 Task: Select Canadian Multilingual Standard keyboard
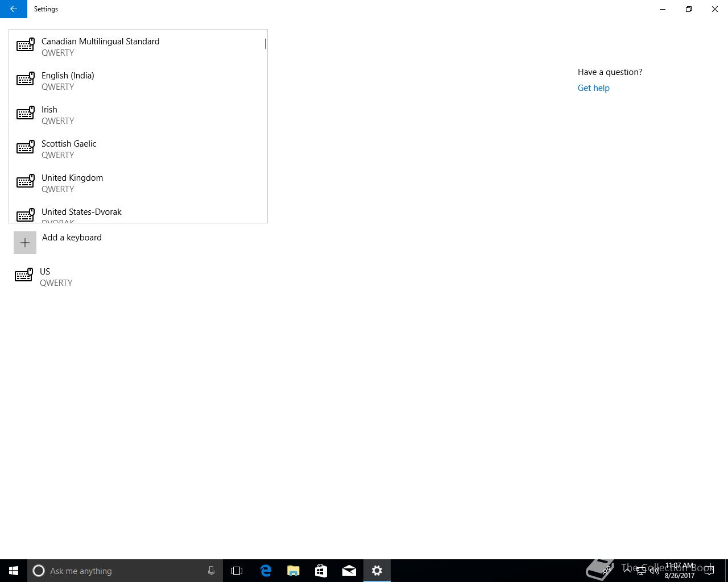coord(138,47)
